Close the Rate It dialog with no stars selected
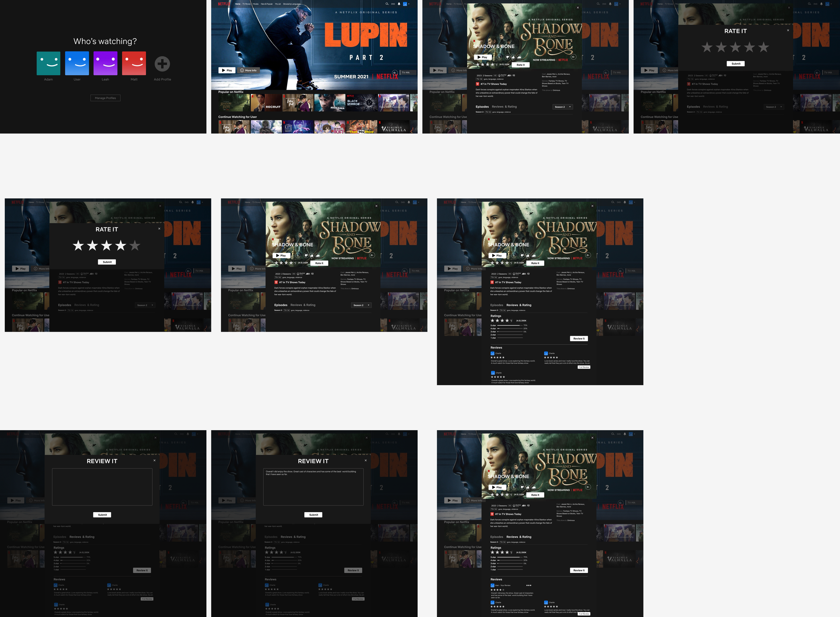 (788, 30)
